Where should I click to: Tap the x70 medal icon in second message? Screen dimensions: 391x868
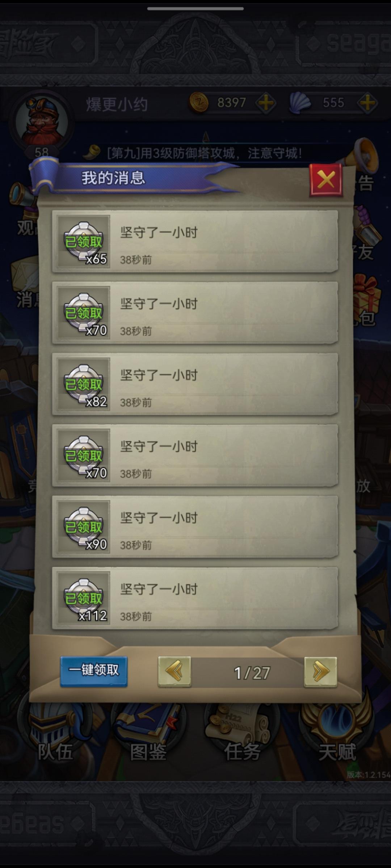[84, 312]
